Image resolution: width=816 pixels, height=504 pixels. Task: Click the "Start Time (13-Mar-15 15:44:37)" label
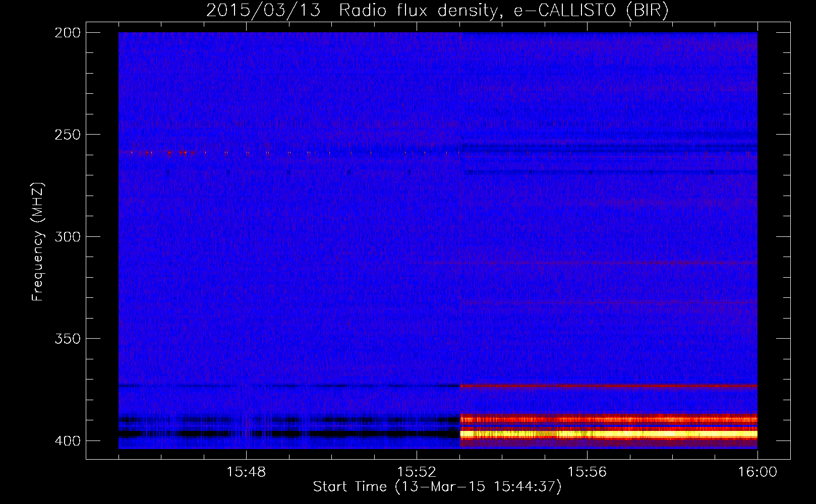(x=437, y=487)
